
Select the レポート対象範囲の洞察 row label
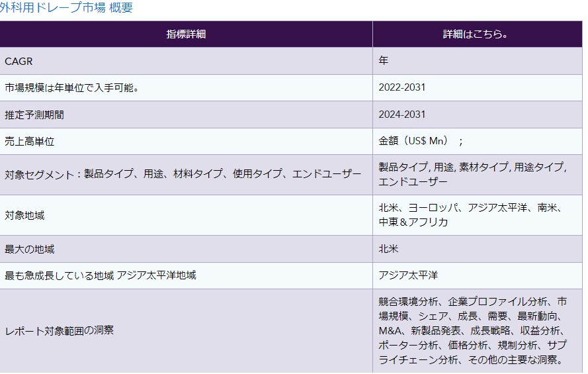tap(59, 330)
